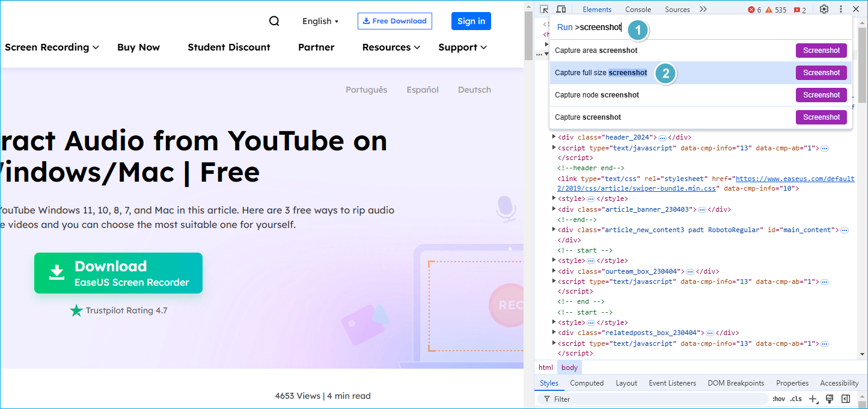The image size is (868, 409).
Task: Toggle the device toolbar in DevTools
Action: click(561, 10)
